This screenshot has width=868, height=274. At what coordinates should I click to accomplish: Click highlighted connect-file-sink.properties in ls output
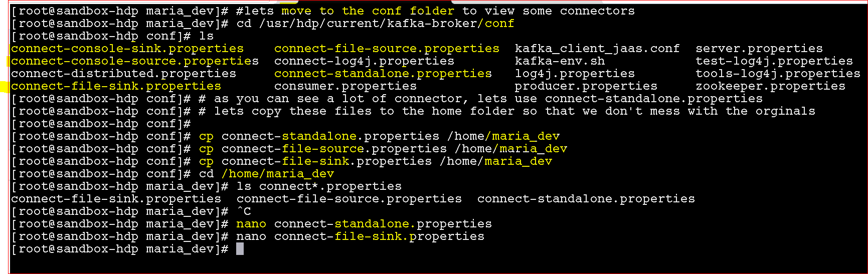(x=116, y=86)
